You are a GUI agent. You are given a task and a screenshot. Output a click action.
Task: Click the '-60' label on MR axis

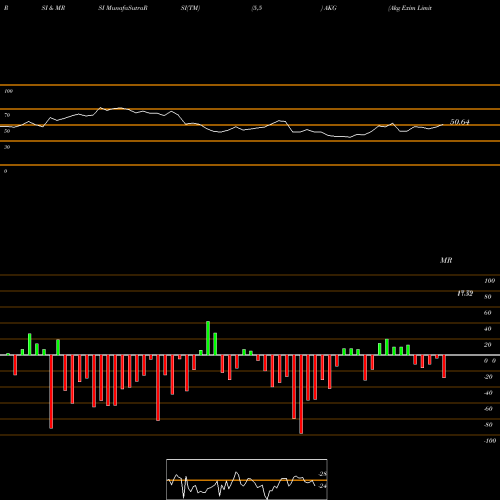point(488,409)
